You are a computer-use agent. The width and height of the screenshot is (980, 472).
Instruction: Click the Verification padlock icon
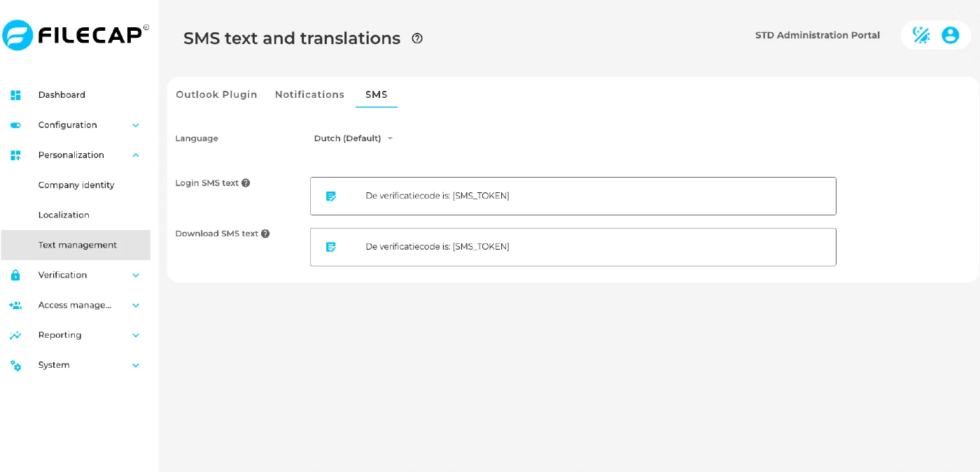click(15, 276)
